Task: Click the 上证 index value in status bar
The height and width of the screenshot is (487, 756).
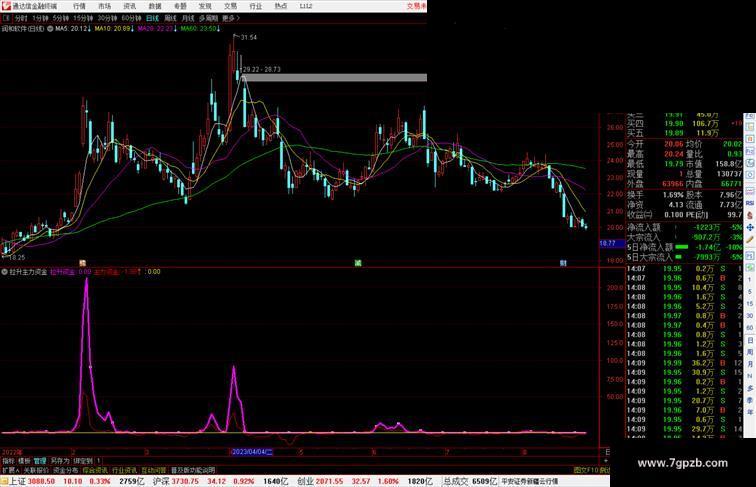Action: coord(41,481)
